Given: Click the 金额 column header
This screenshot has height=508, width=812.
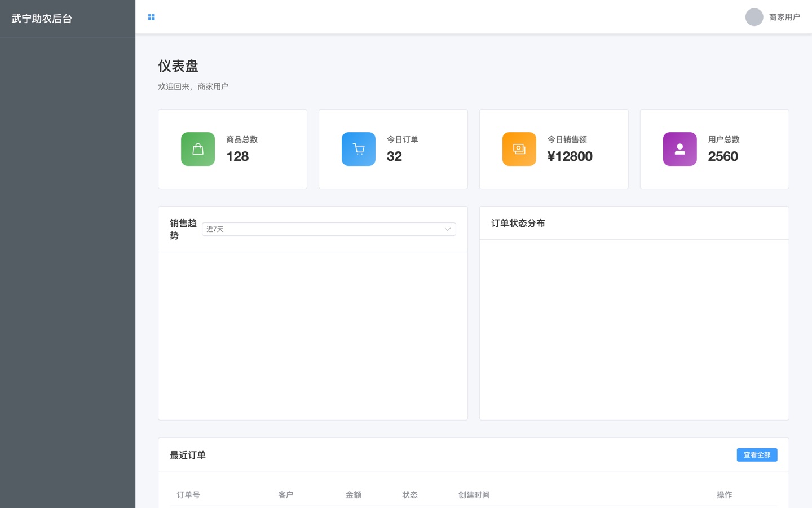Looking at the screenshot, I should point(354,495).
